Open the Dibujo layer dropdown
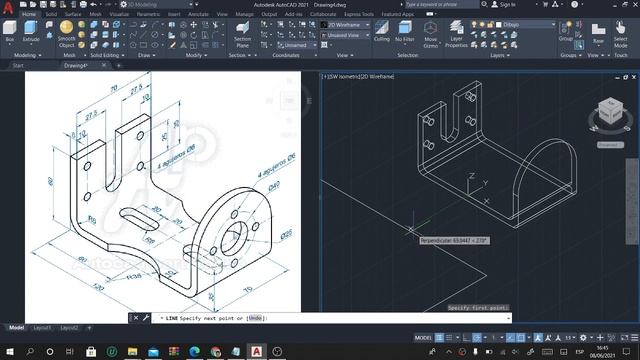 point(526,25)
